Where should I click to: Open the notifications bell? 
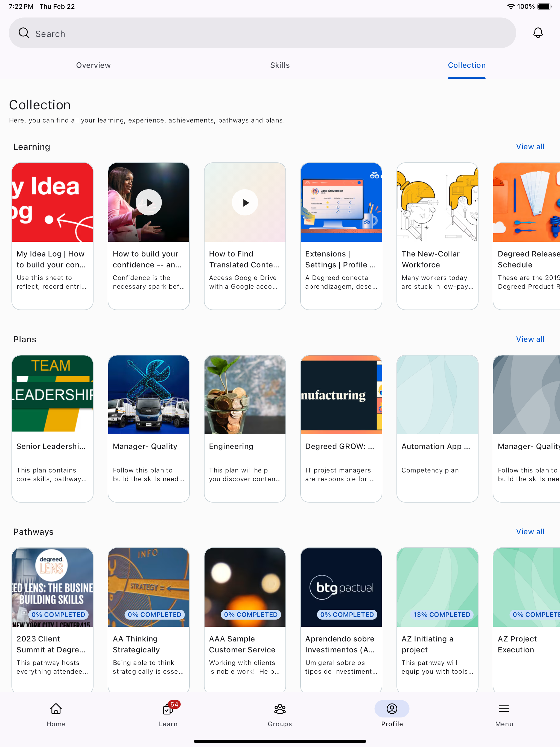(538, 33)
